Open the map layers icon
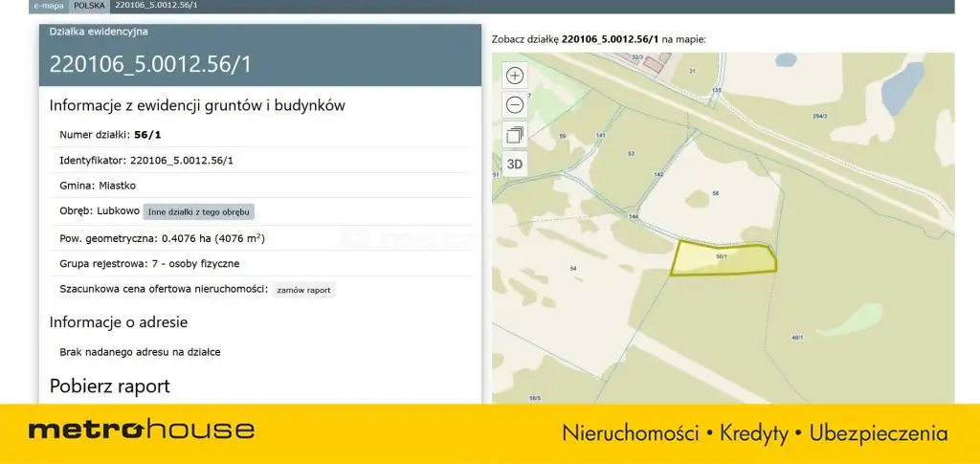The image size is (980, 464). coord(515,134)
